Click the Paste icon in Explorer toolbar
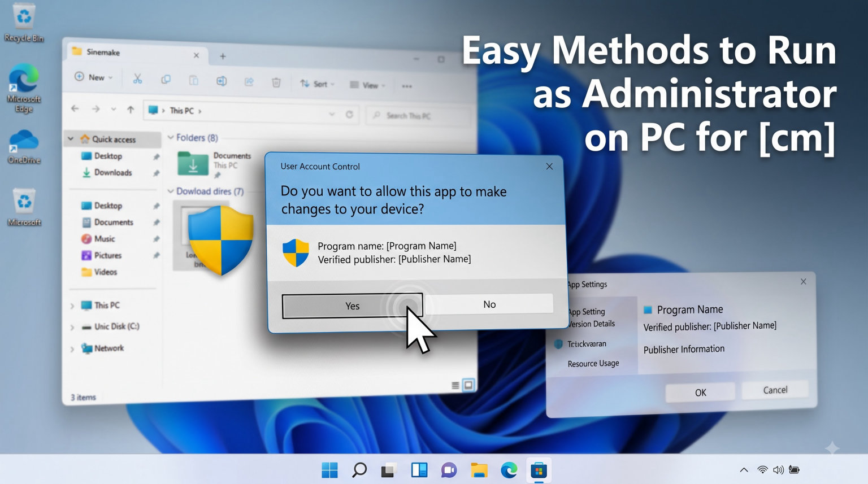This screenshot has height=484, width=868. pyautogui.click(x=193, y=80)
